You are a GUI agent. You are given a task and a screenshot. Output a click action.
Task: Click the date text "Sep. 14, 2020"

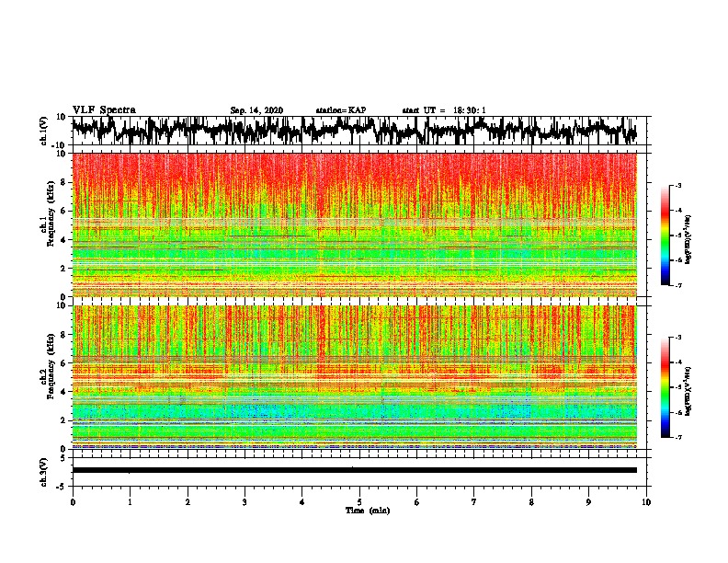[x=256, y=110]
